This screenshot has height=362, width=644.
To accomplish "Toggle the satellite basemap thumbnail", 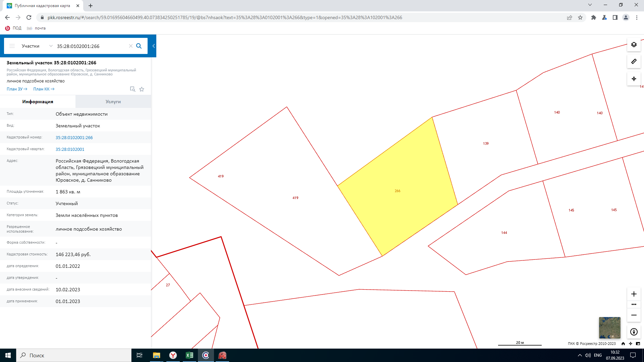I will coord(609,327).
